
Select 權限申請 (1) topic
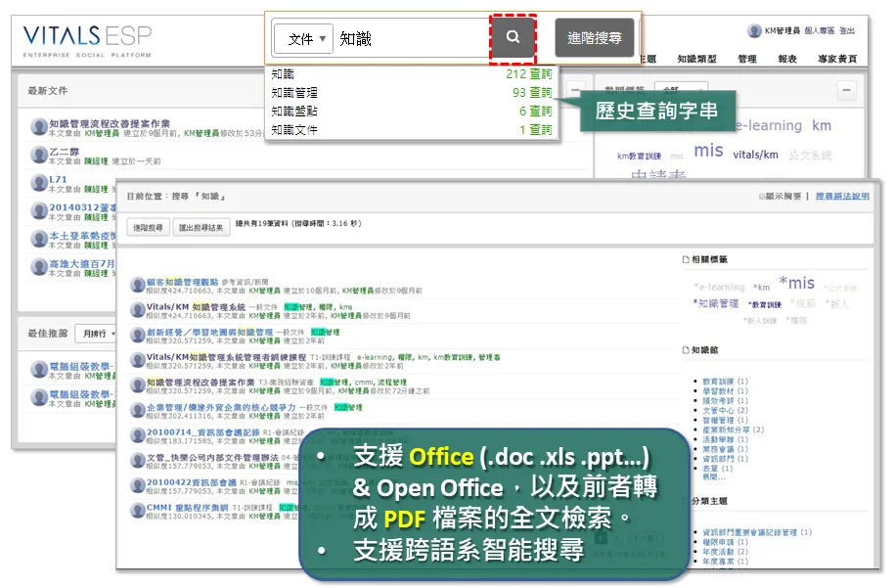pyautogui.click(x=725, y=542)
